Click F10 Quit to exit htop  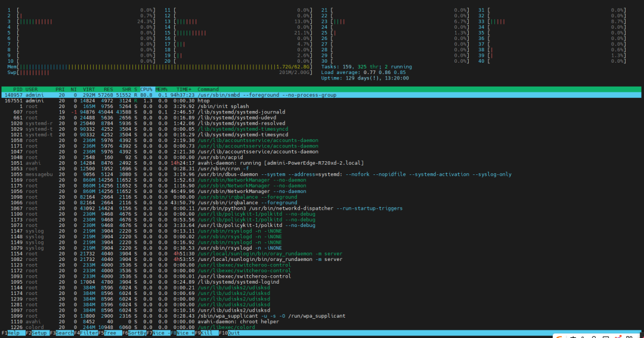coord(230,333)
